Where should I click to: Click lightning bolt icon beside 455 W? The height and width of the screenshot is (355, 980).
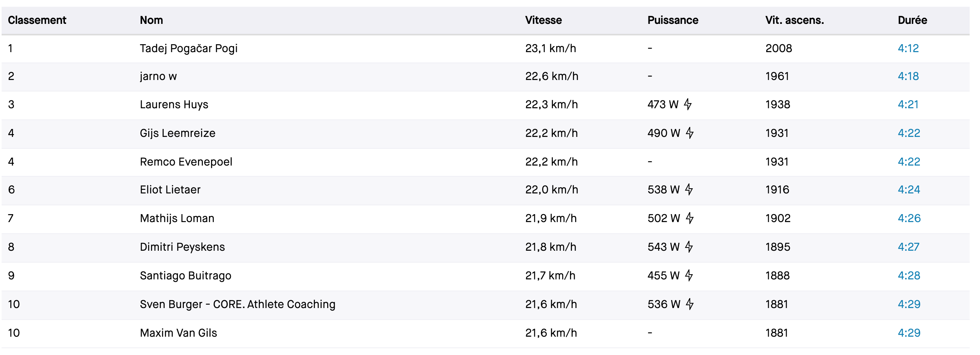coord(689,275)
